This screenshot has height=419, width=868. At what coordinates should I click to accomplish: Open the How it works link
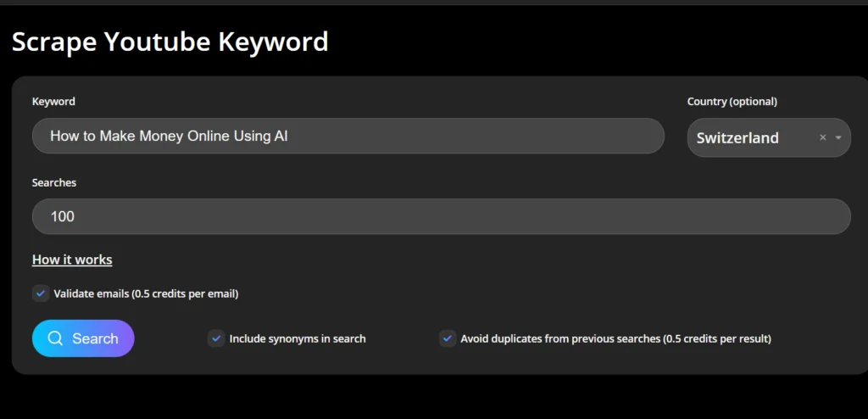click(72, 260)
